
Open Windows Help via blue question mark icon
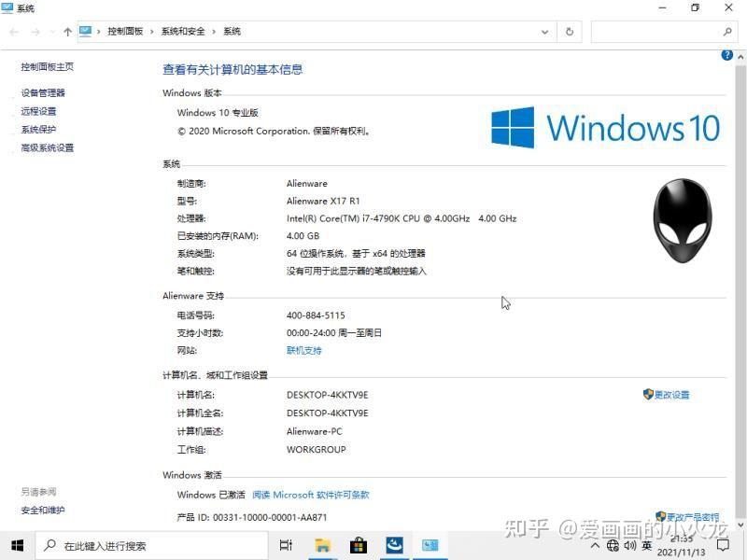(726, 54)
